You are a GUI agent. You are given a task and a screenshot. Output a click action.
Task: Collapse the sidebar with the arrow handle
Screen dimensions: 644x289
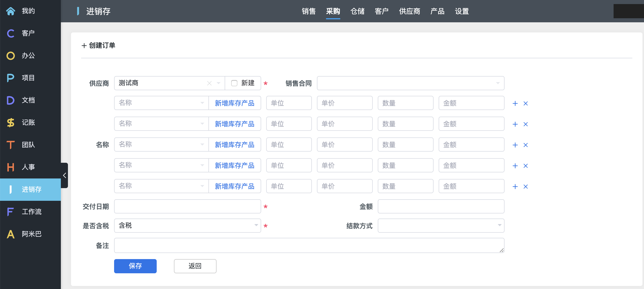pyautogui.click(x=64, y=175)
